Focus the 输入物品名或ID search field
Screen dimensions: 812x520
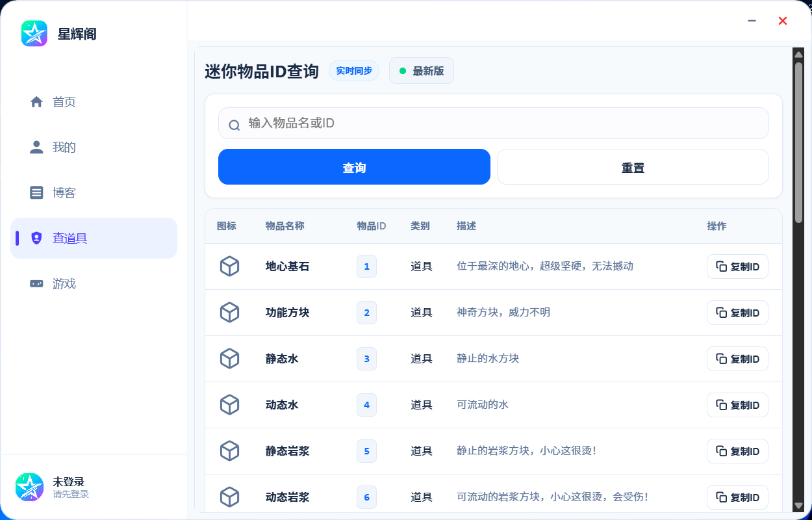tap(494, 123)
